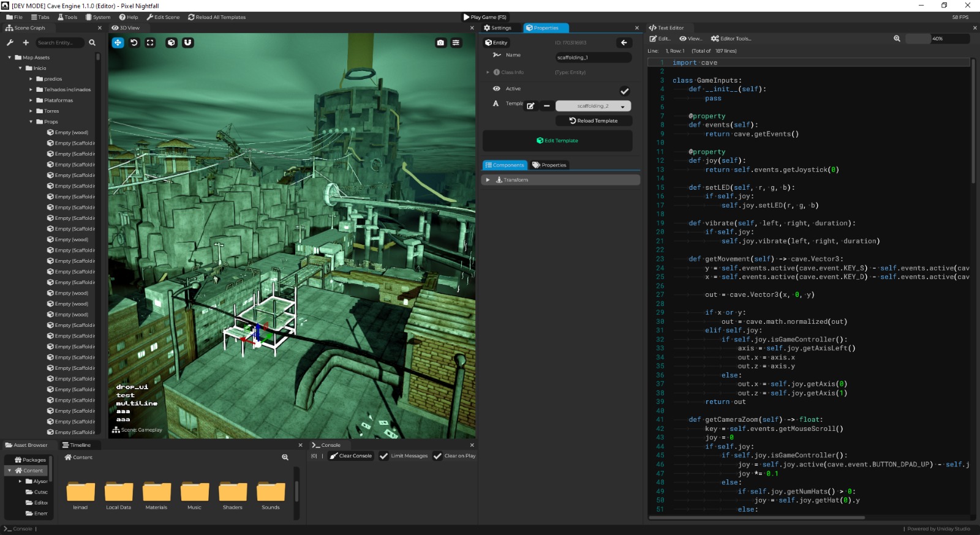Click the cube icon in 3D View toolbar

[171, 42]
